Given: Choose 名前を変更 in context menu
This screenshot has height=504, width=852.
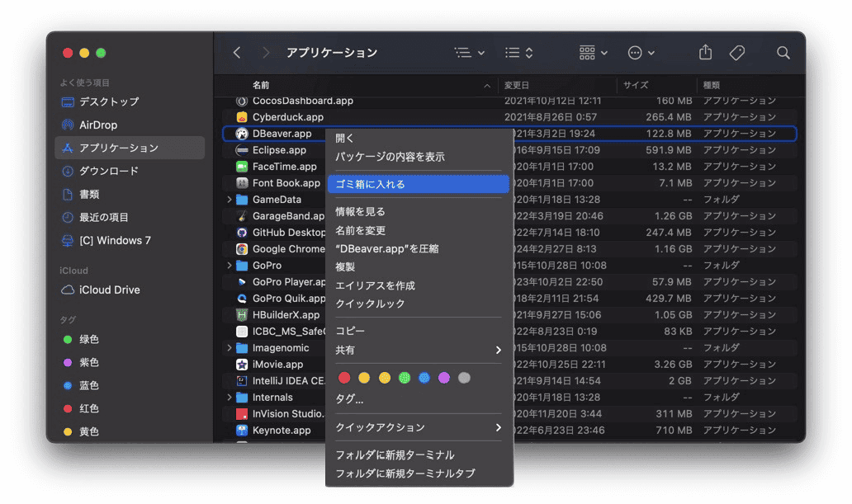Looking at the screenshot, I should [x=419, y=230].
